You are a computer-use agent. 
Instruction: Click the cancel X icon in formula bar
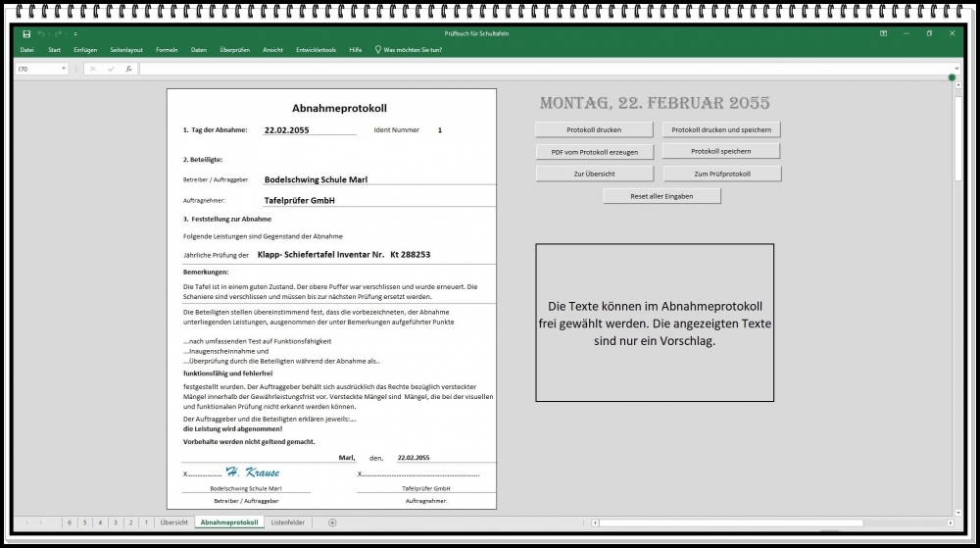[93, 69]
